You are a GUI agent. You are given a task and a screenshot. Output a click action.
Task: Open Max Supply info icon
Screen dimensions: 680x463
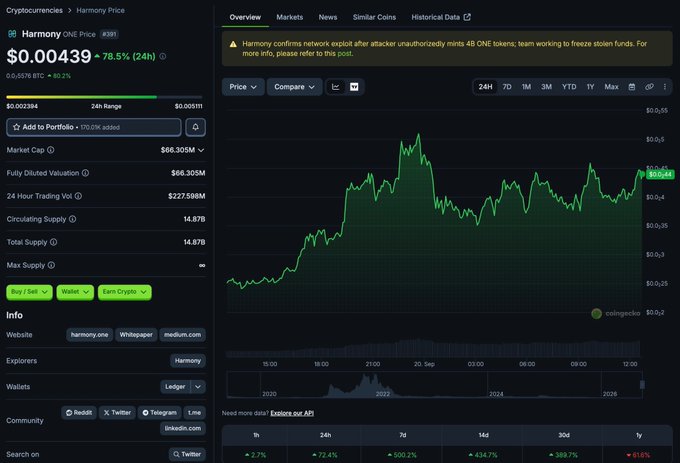[51, 265]
